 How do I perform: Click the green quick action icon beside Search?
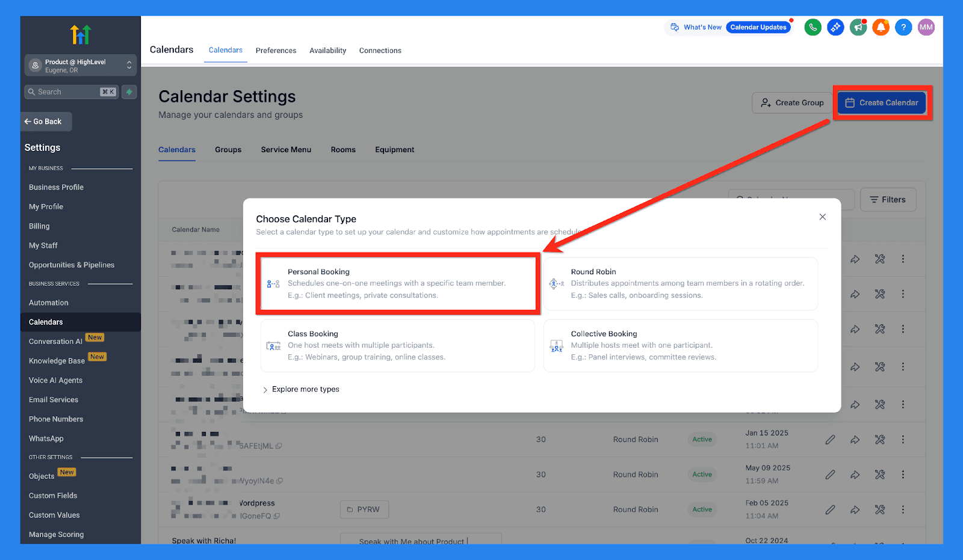pyautogui.click(x=129, y=92)
